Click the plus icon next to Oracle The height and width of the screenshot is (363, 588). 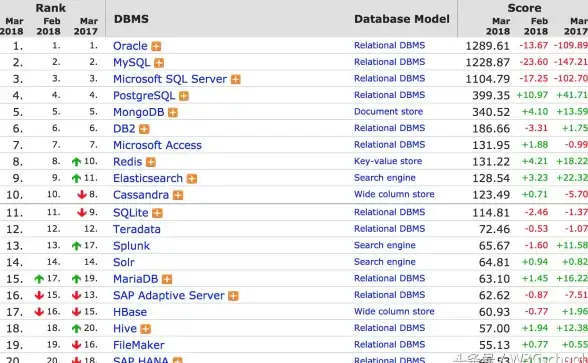tap(156, 46)
